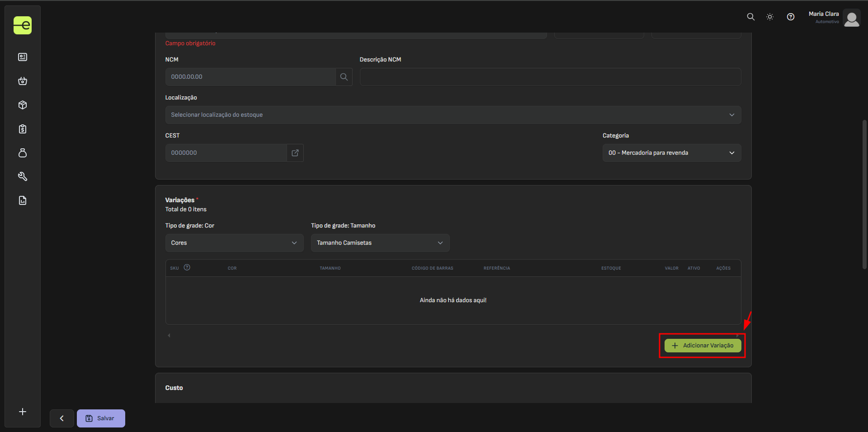The image size is (868, 432).
Task: Open the clipboard dollar sidebar icon
Action: pyautogui.click(x=23, y=129)
